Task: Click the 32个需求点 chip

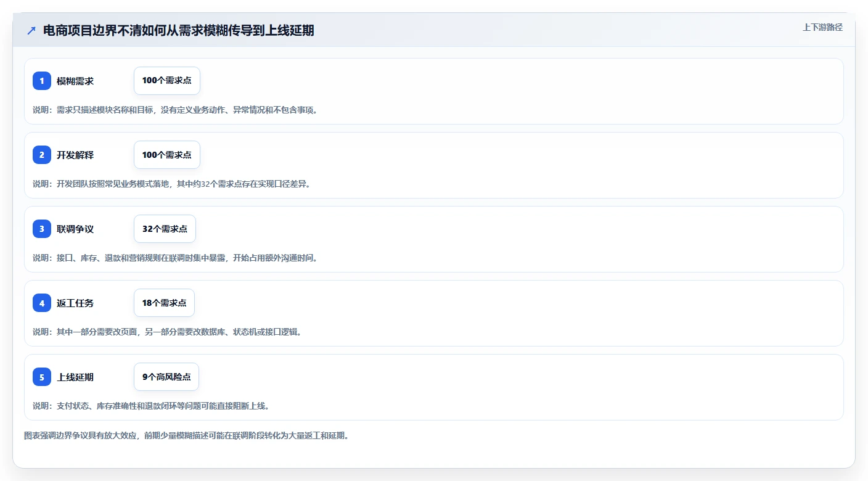Action: click(x=165, y=229)
